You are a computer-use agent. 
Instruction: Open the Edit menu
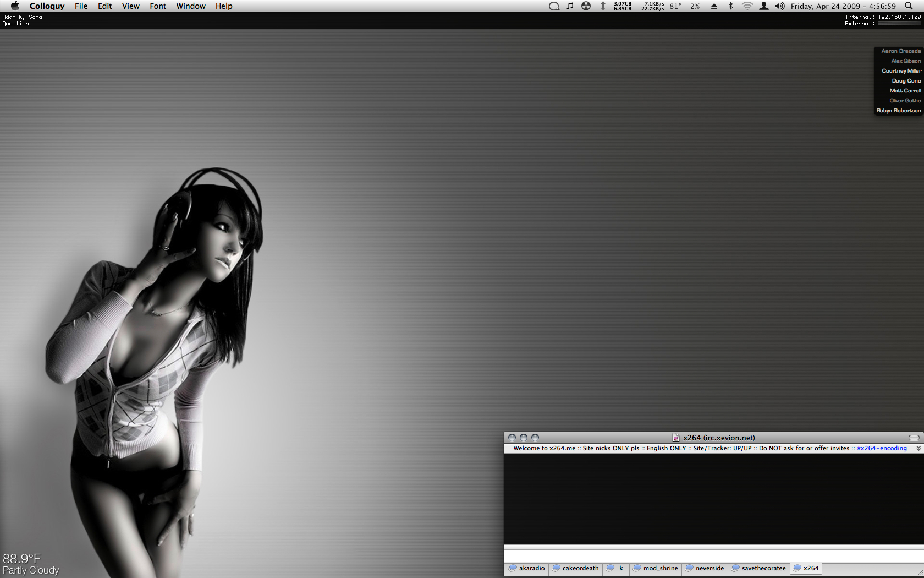click(x=105, y=6)
